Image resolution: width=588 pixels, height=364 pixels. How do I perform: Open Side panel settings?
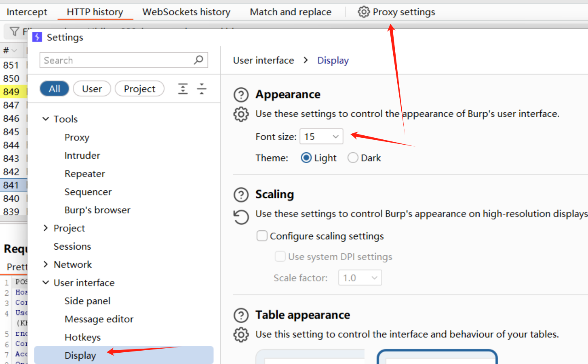tap(87, 301)
